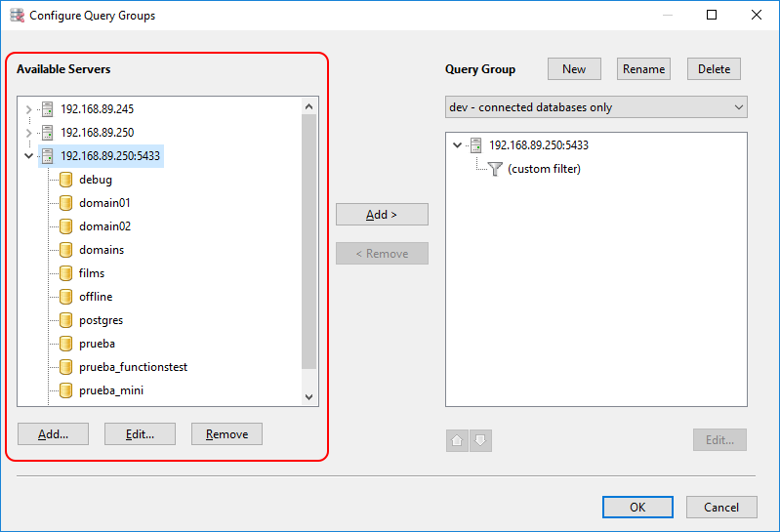The image size is (780, 532).
Task: Click the server icon for 192.168.89.245
Action: tap(47, 109)
